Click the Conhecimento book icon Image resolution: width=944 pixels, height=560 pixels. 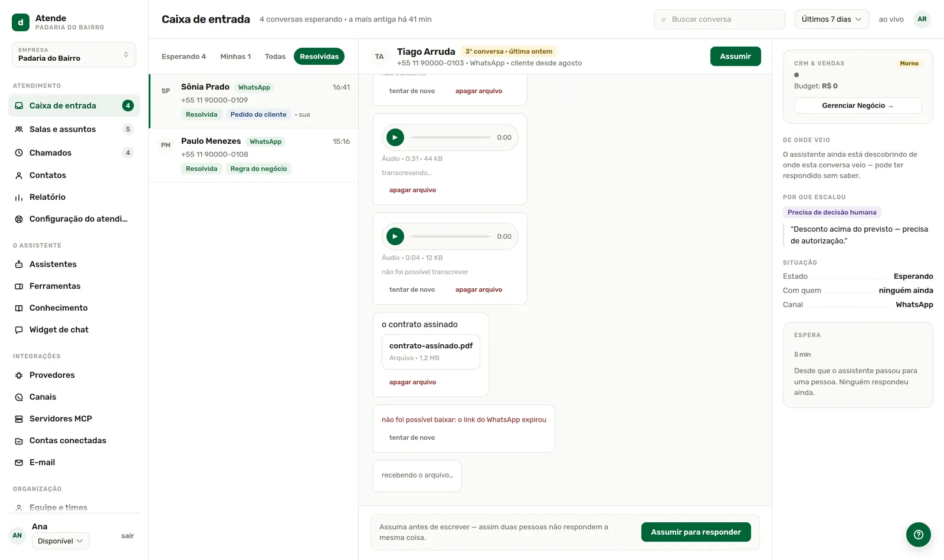point(19,308)
